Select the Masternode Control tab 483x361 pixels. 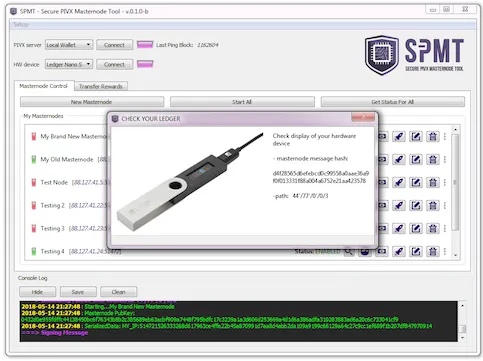point(43,86)
